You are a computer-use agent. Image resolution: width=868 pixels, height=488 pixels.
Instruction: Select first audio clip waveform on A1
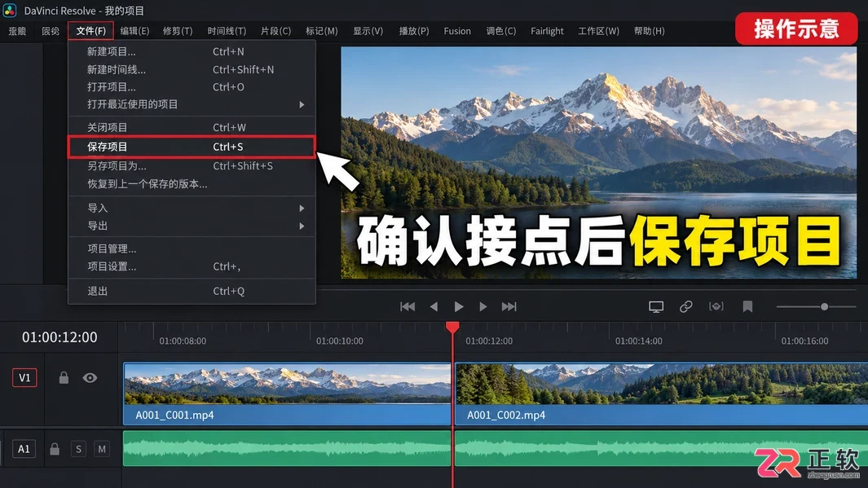(287, 449)
